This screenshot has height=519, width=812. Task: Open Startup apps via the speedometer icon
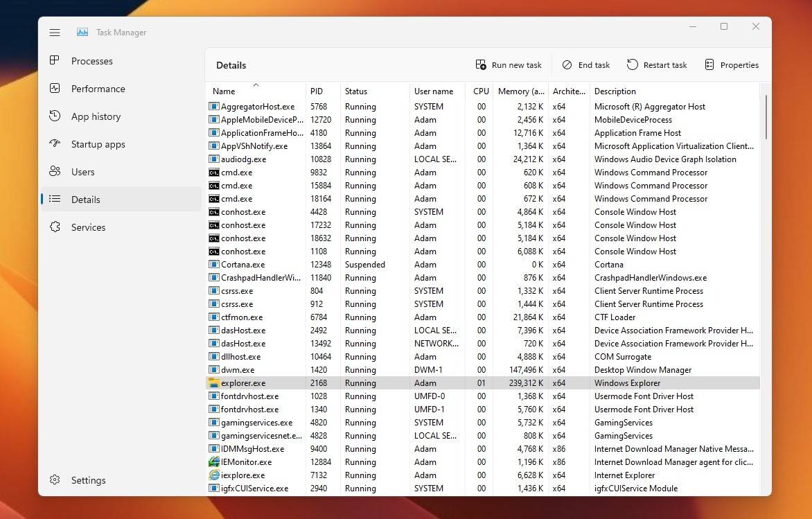point(55,144)
